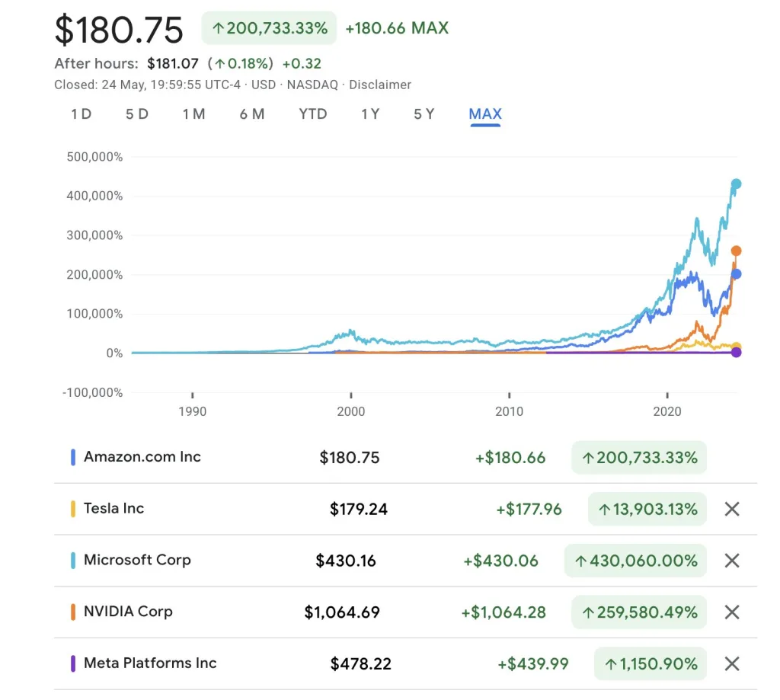Screen dimensions: 780x700
Task: Click the NVIDIA Corp company name
Action: pos(128,612)
